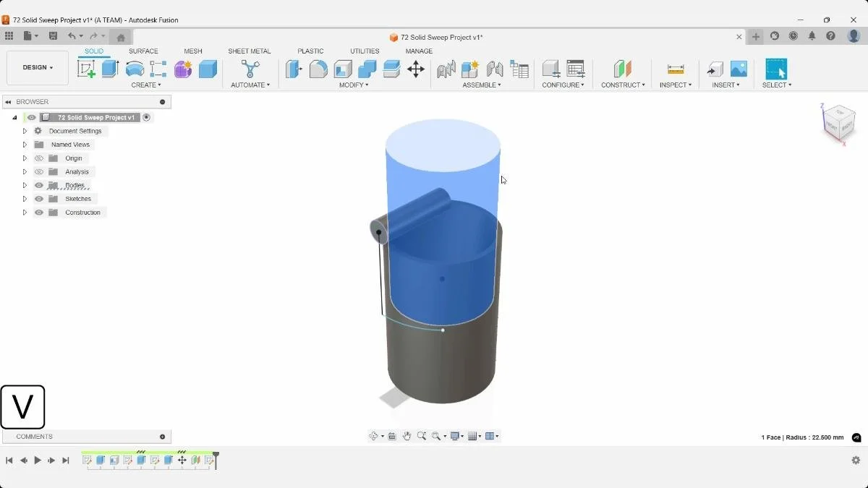Open the CONSTRUCT menu label
The height and width of the screenshot is (488, 868).
click(x=623, y=85)
